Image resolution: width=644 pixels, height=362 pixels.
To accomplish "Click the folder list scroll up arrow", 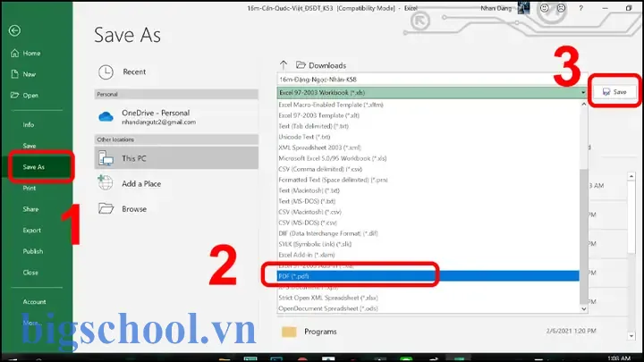I will 631,176.
